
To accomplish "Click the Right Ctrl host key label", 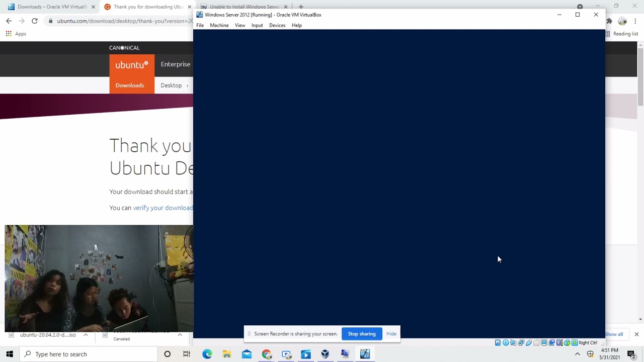I will pyautogui.click(x=588, y=343).
